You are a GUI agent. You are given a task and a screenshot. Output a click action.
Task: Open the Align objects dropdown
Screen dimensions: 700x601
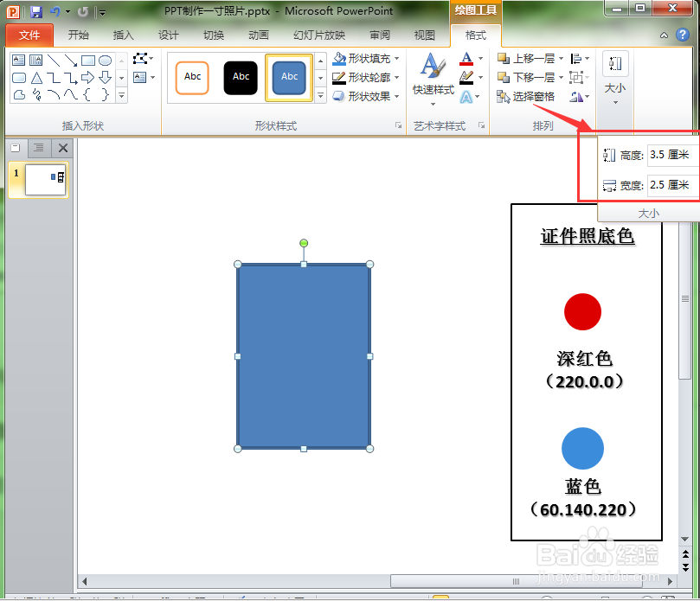579,59
